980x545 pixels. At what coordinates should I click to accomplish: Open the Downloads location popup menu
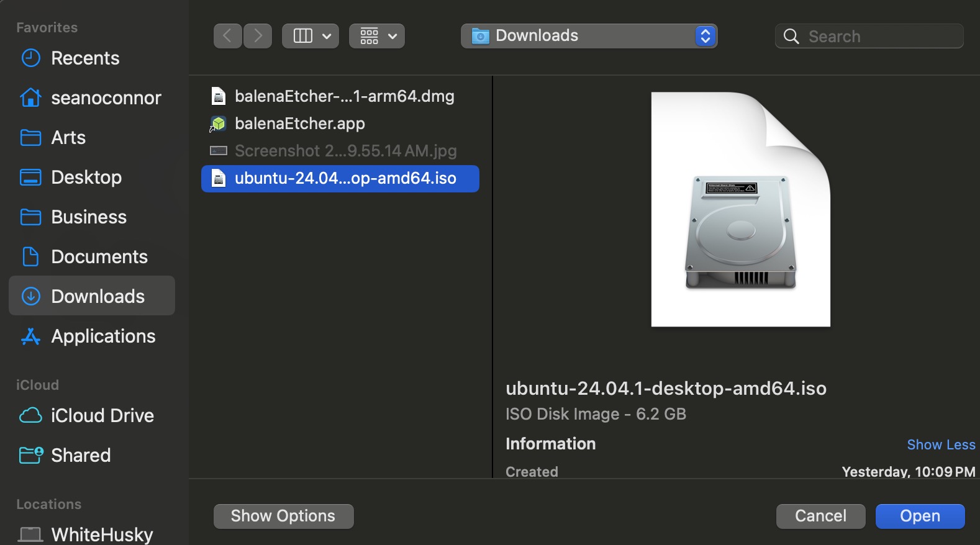coord(589,36)
